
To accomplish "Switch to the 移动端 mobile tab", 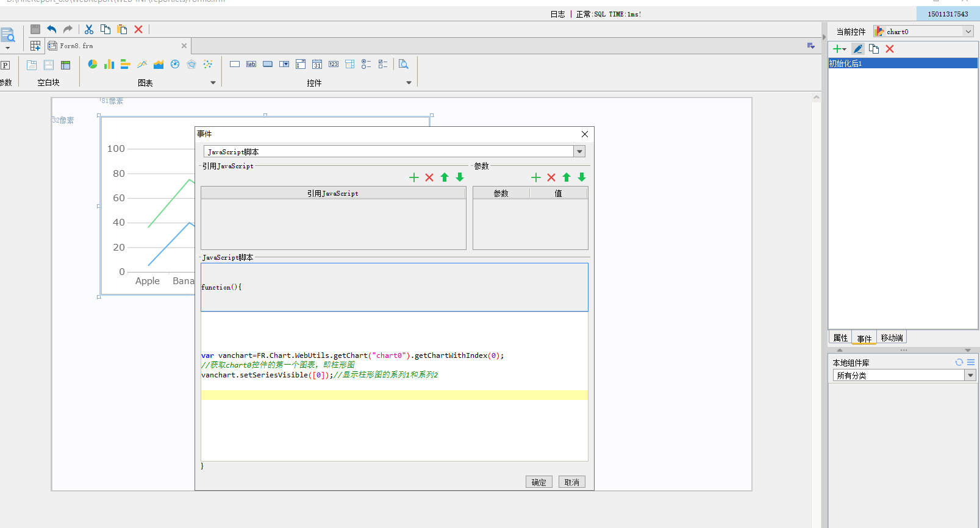I will click(x=892, y=338).
